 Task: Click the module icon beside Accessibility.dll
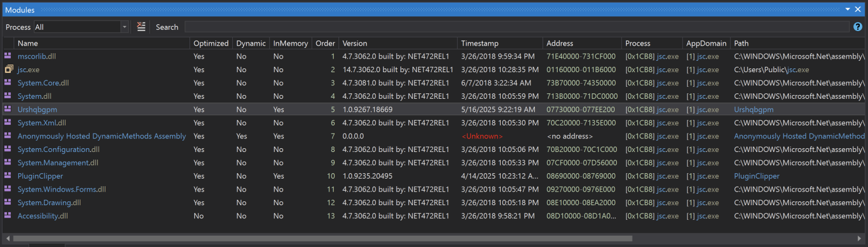point(8,216)
